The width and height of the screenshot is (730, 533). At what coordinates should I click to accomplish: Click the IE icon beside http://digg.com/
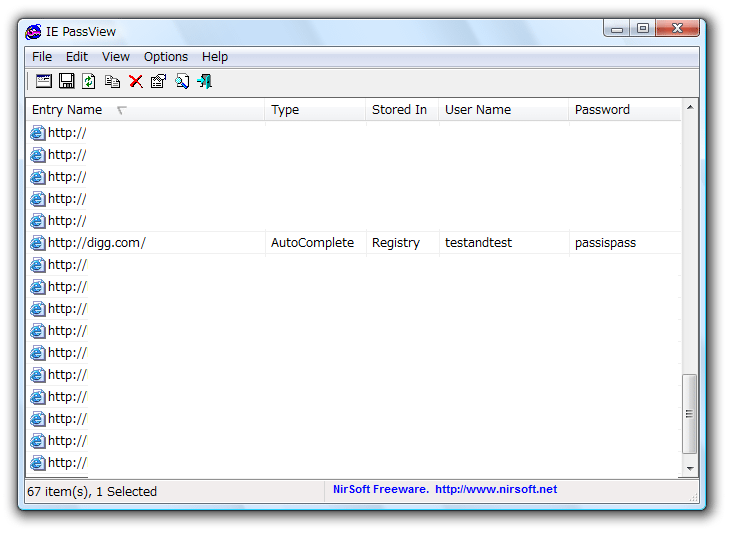[38, 243]
